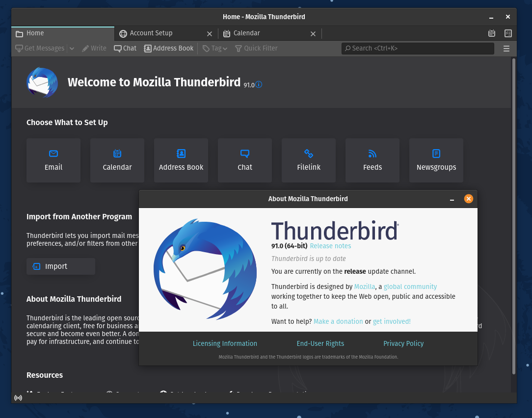Select the Chat setup tile
532x418 pixels.
click(x=245, y=160)
